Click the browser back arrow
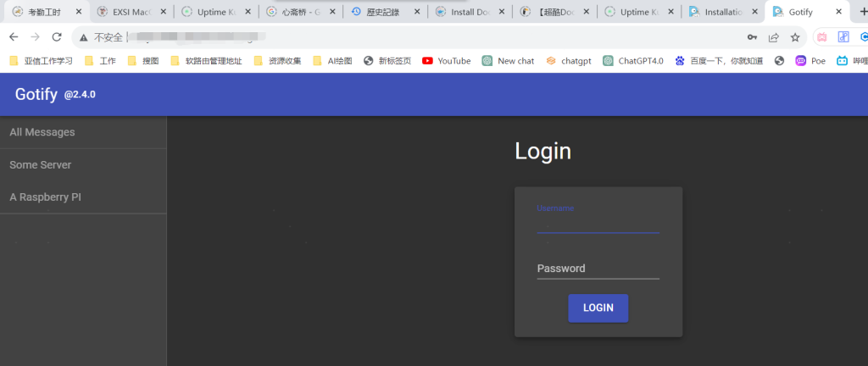Image resolution: width=868 pixels, height=366 pixels. [14, 37]
